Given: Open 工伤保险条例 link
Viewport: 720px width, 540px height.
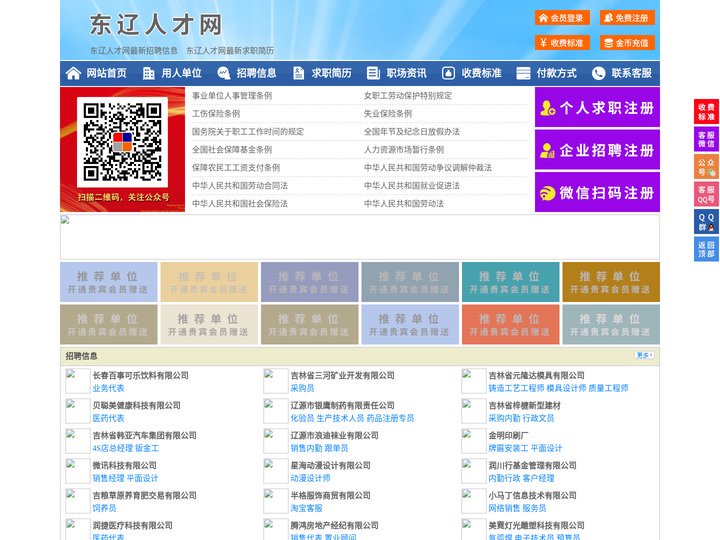Looking at the screenshot, I should click(x=216, y=113).
